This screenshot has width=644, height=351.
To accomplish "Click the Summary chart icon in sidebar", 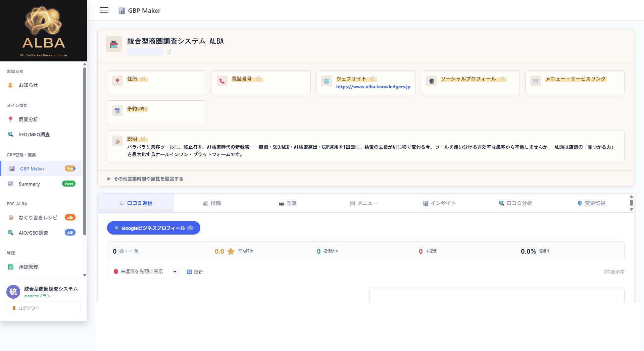I will tap(11, 184).
